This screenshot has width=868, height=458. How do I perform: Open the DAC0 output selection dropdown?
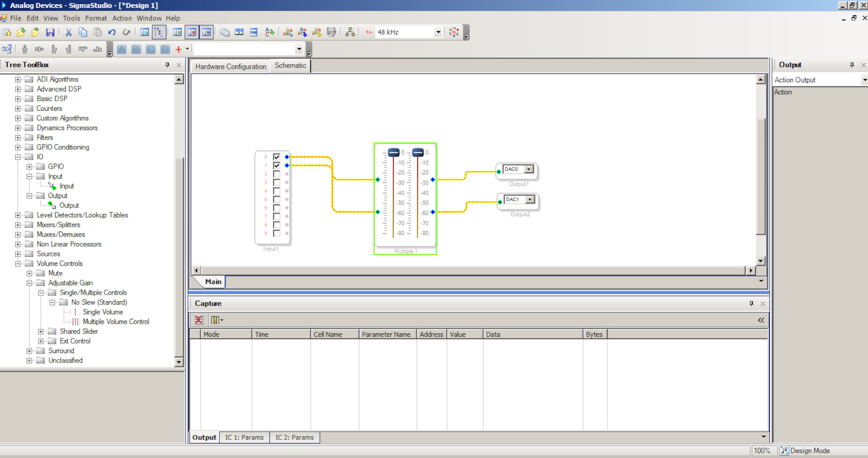[x=529, y=169]
